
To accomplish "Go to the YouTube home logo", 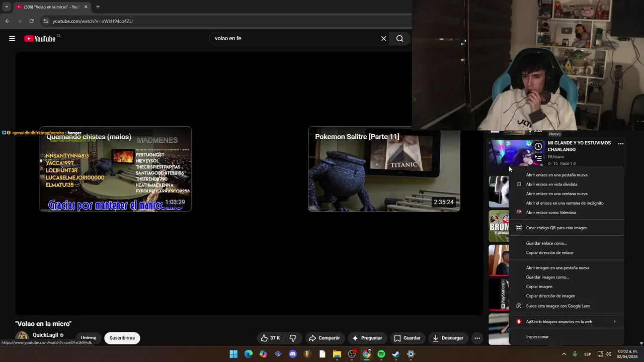I will point(40,39).
